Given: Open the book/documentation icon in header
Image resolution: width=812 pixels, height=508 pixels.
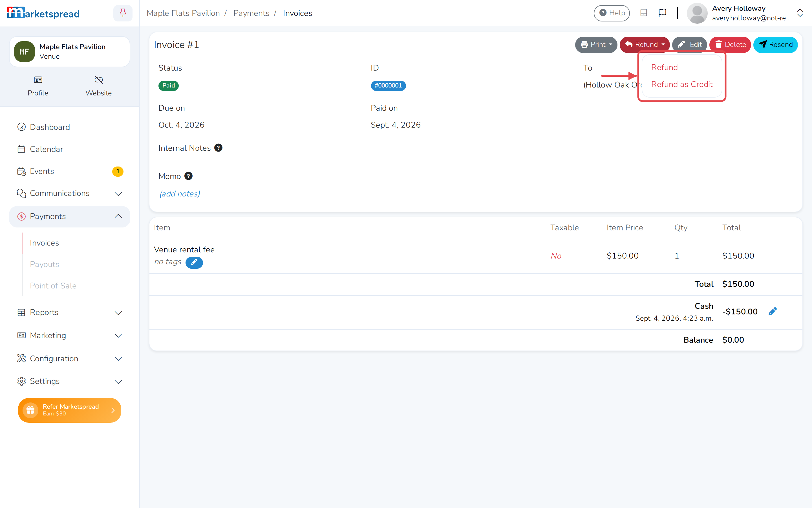Looking at the screenshot, I should pos(643,13).
